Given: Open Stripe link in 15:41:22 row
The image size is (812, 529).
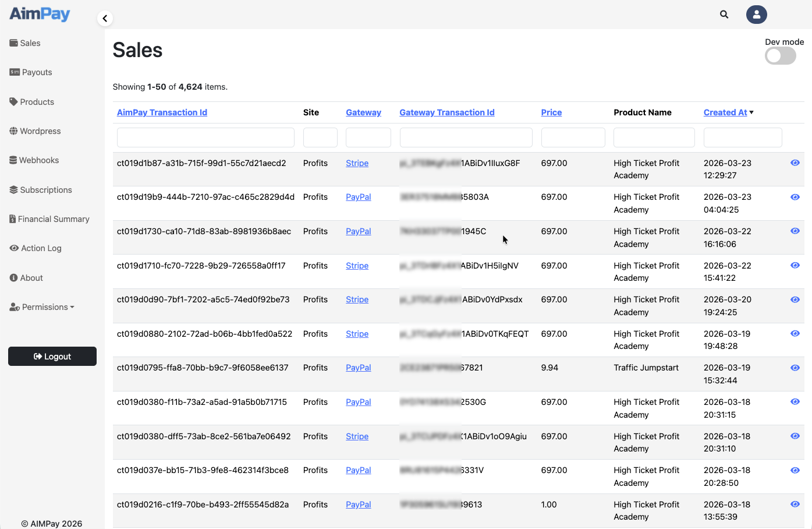Looking at the screenshot, I should 357,266.
